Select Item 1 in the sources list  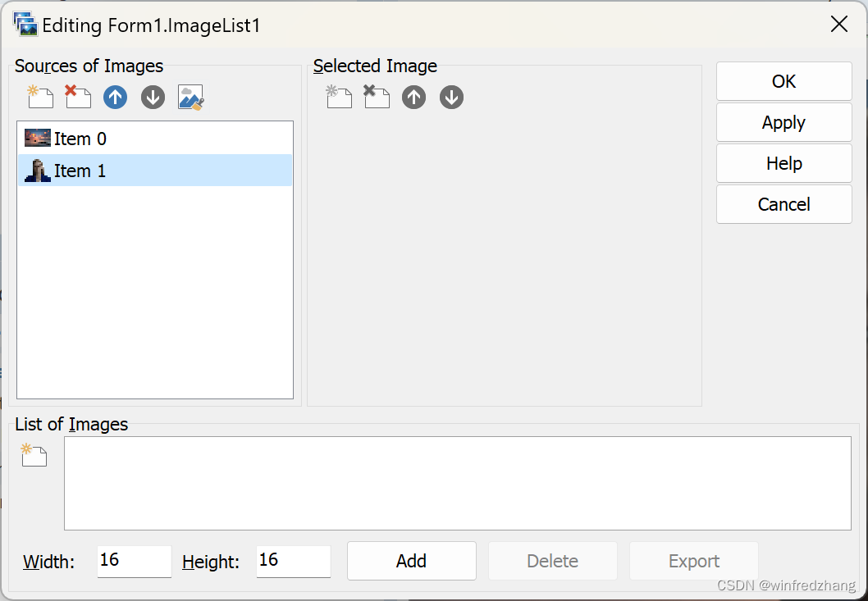click(x=80, y=171)
